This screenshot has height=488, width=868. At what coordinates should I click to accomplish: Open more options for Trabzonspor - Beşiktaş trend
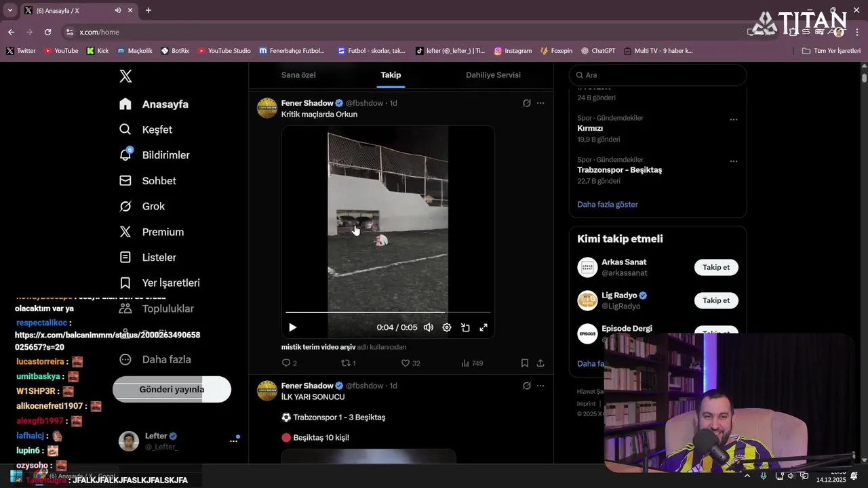tap(734, 161)
